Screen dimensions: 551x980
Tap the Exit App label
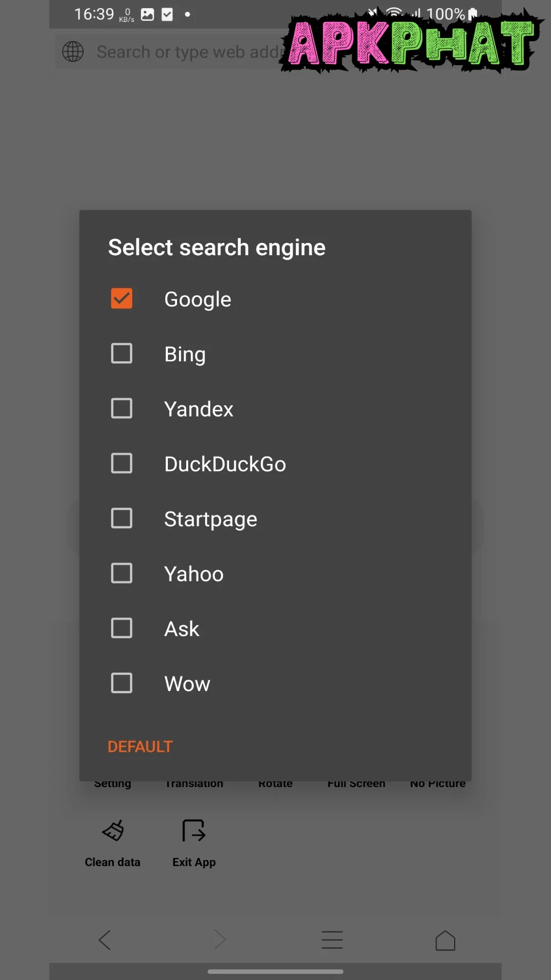point(194,862)
